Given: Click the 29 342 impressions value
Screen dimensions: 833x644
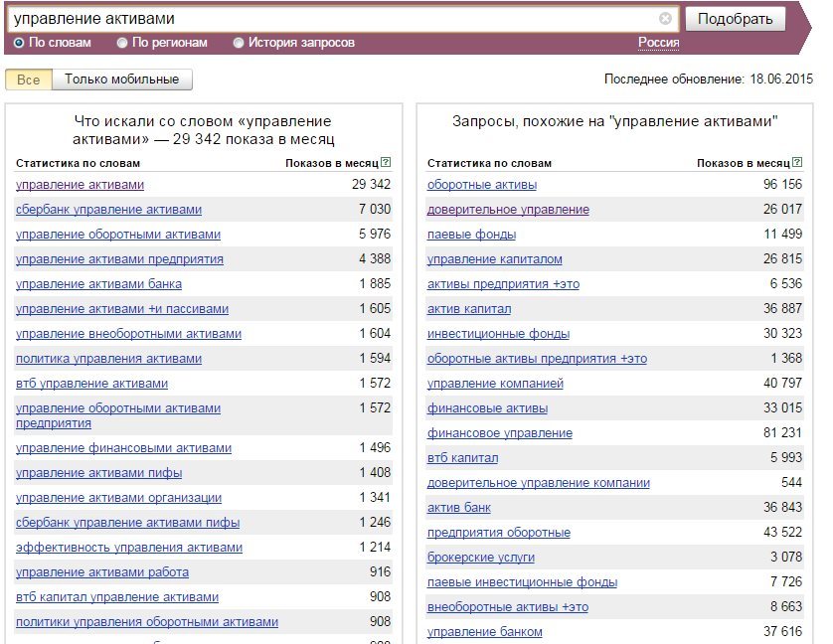Looking at the screenshot, I should click(371, 185).
